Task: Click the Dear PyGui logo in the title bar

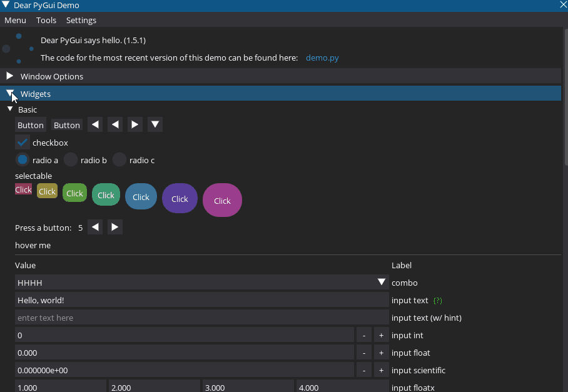Action: point(6,5)
